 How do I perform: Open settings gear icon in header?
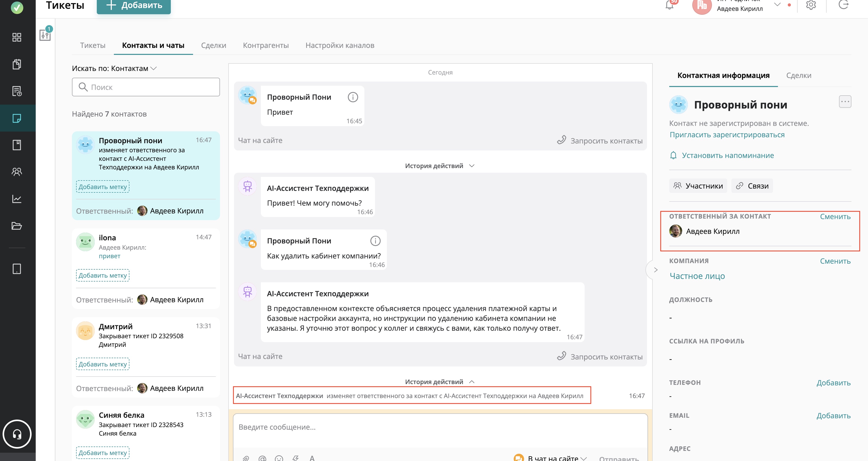(x=811, y=5)
